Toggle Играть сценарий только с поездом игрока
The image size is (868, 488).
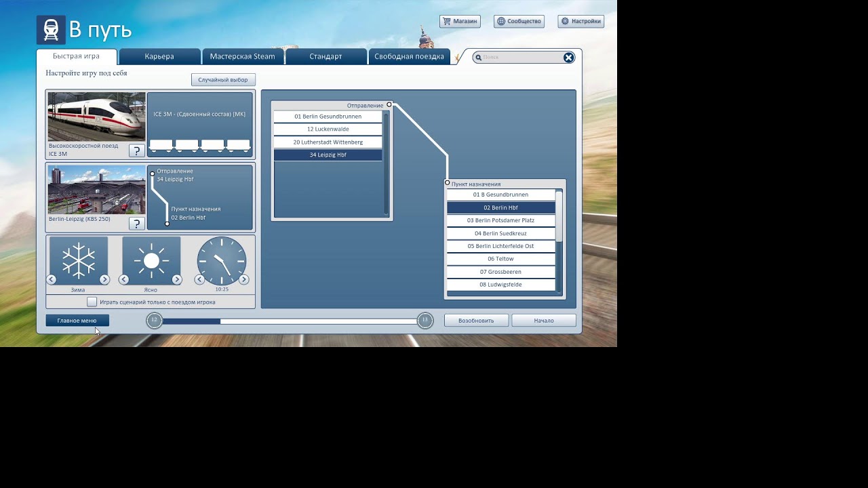pyautogui.click(x=92, y=302)
